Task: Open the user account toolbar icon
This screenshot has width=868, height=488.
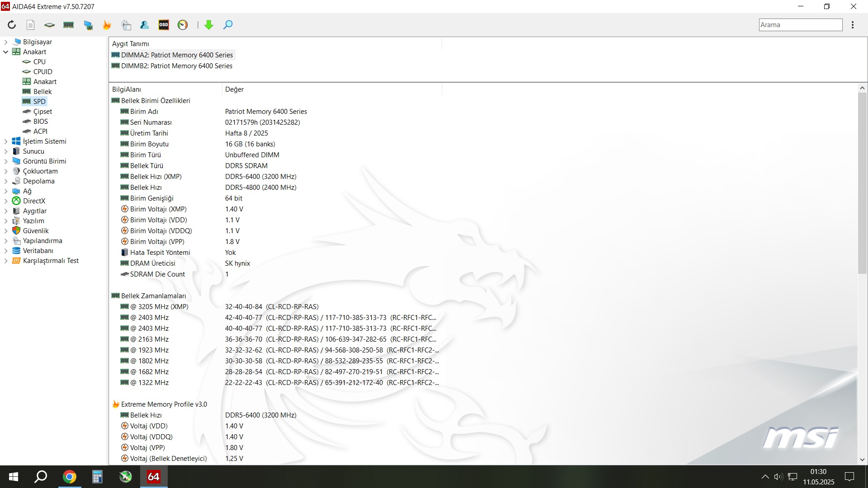Action: (x=145, y=25)
